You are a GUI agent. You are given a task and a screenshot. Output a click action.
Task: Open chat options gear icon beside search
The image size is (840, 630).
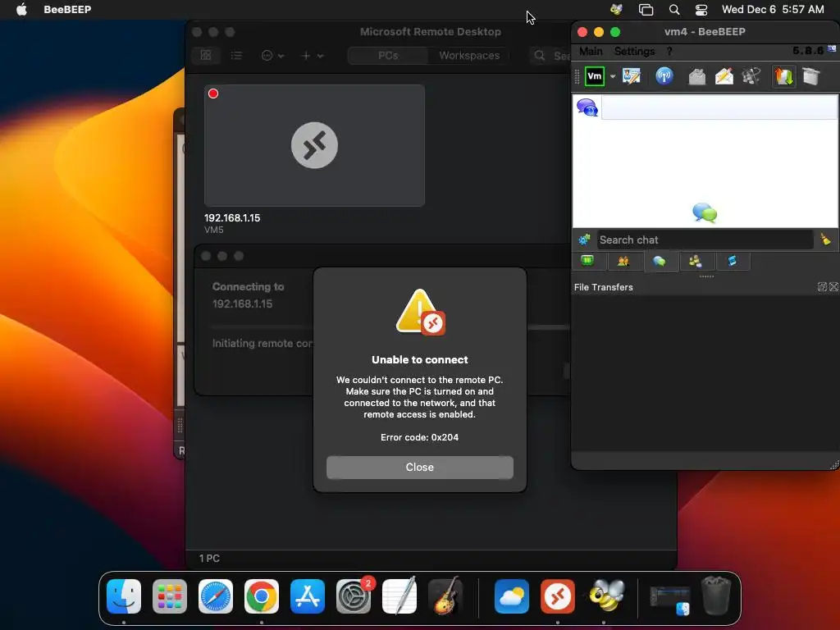click(584, 240)
